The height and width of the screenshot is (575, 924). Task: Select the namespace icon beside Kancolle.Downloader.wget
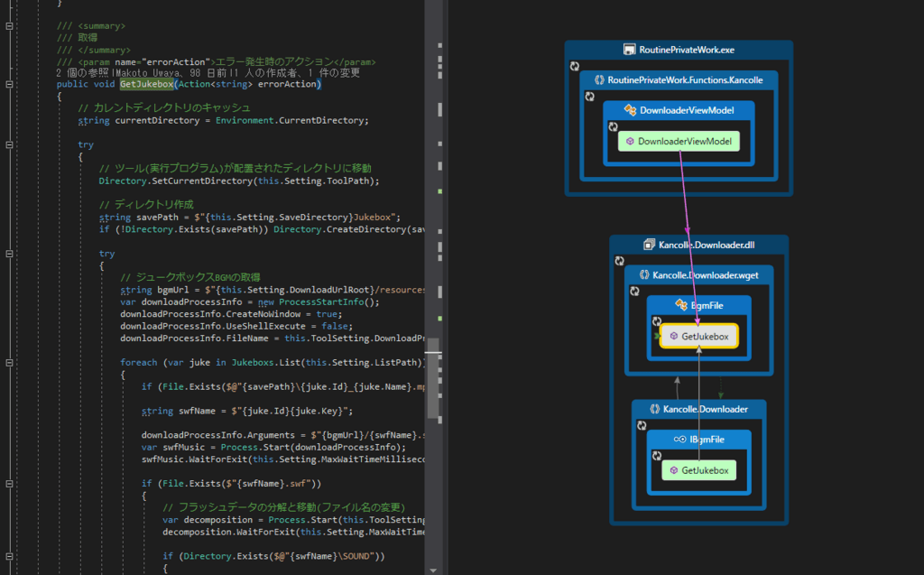644,276
